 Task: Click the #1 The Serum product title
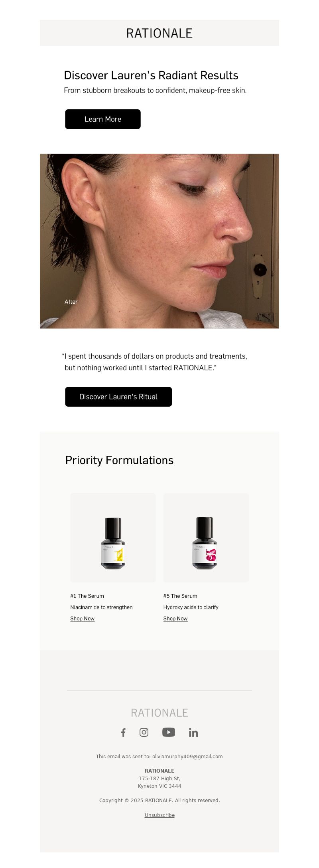coord(87,596)
